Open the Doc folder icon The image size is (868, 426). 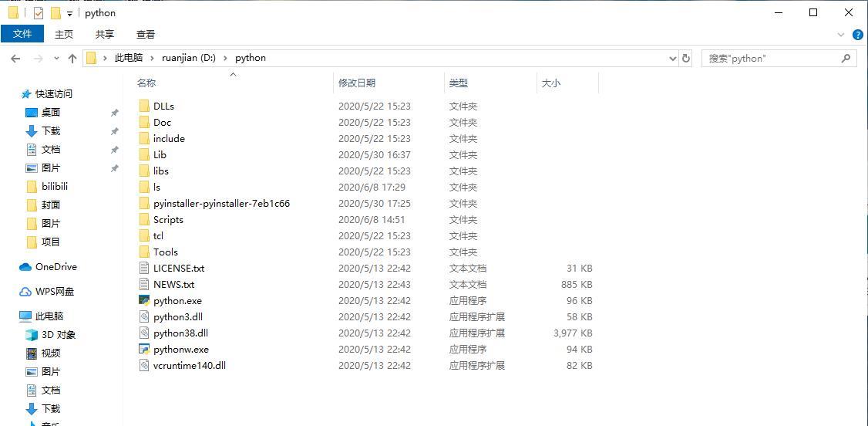144,123
